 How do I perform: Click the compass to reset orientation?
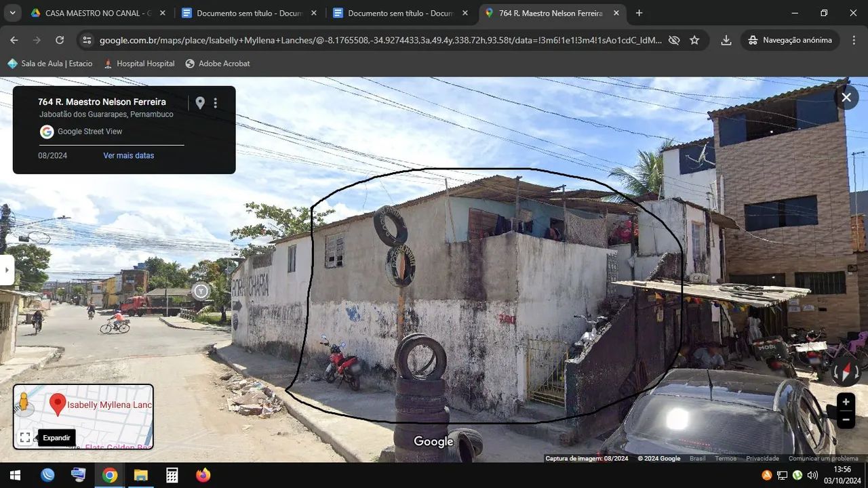pyautogui.click(x=846, y=371)
